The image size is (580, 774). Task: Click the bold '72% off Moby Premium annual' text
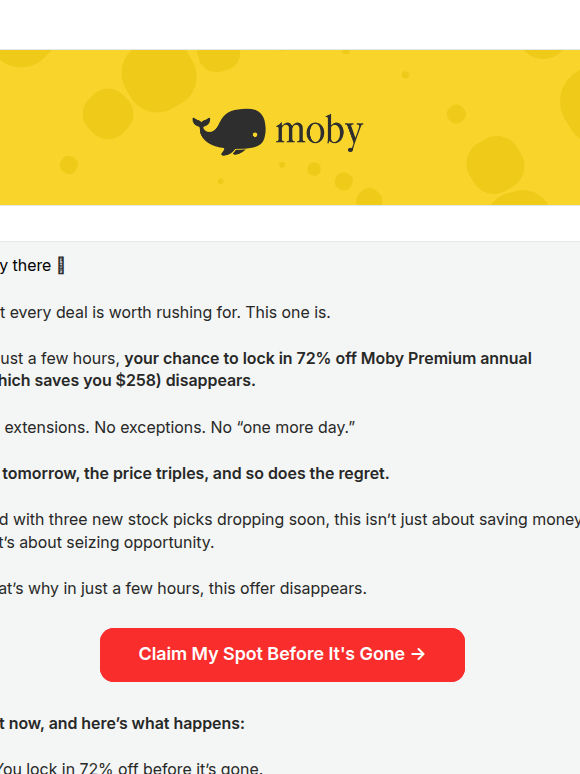(x=414, y=358)
